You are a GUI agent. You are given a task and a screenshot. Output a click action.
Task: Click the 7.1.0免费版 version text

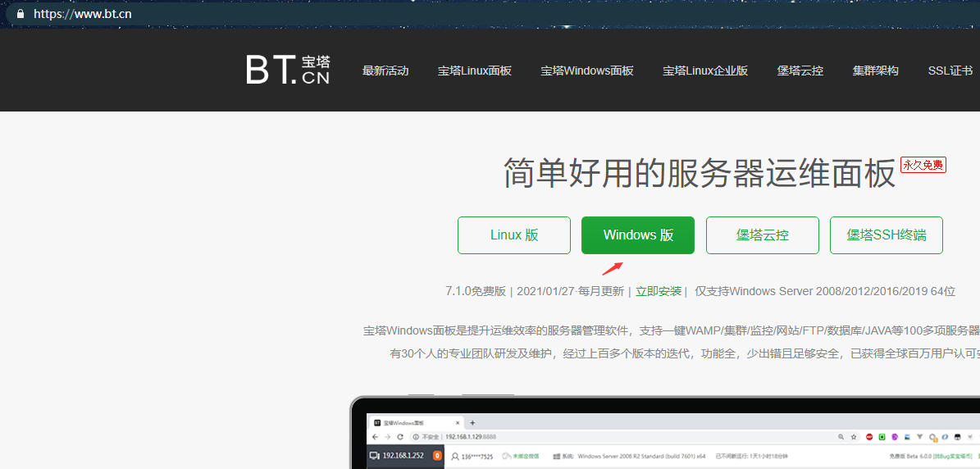(x=475, y=291)
